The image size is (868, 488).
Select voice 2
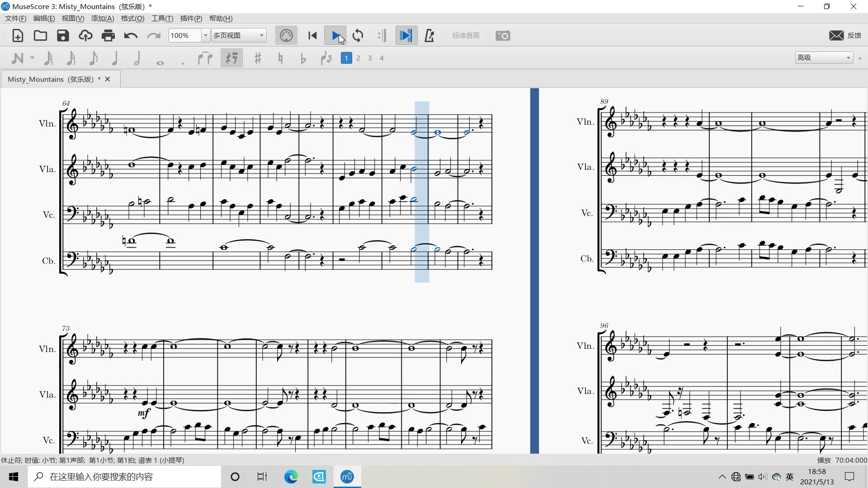[x=358, y=58]
